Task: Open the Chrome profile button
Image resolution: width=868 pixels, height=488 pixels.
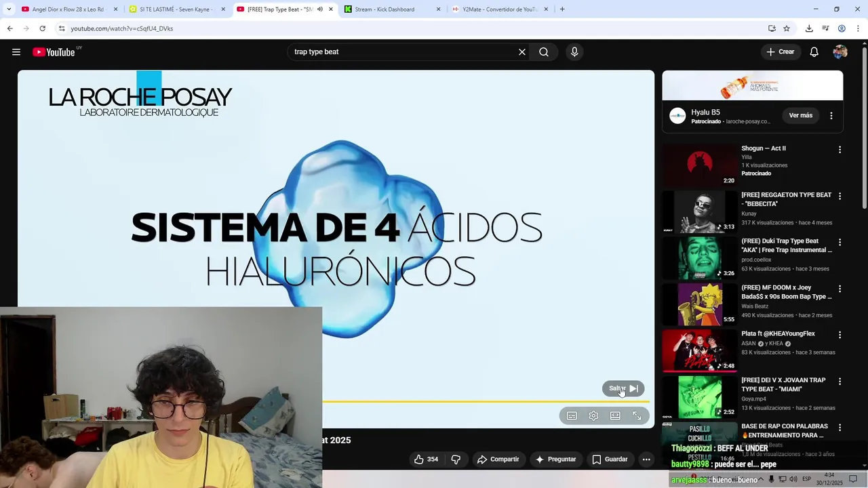Action: point(842,28)
